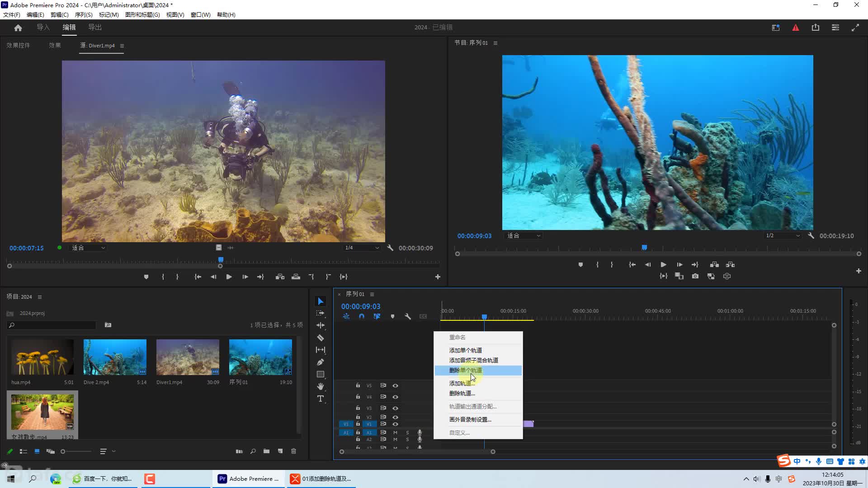Image resolution: width=868 pixels, height=488 pixels.
Task: Expand sort icons dropdown arrow
Action: 113,451
